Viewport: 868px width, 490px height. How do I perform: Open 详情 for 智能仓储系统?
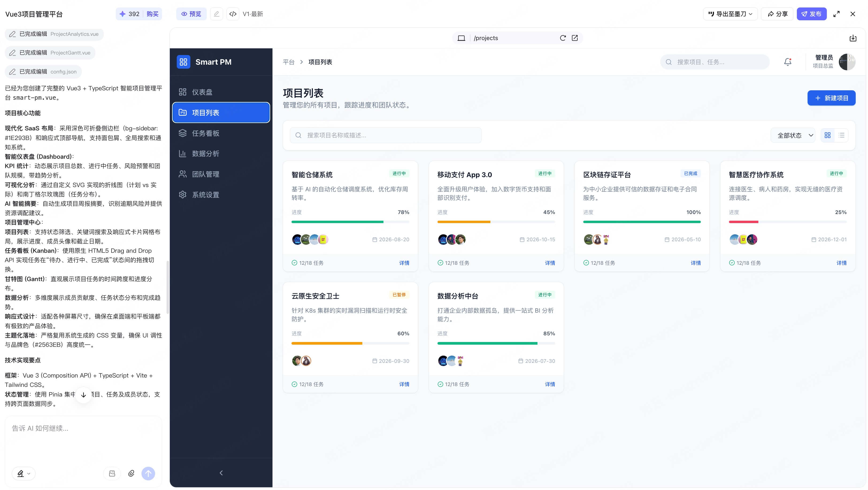click(x=404, y=263)
